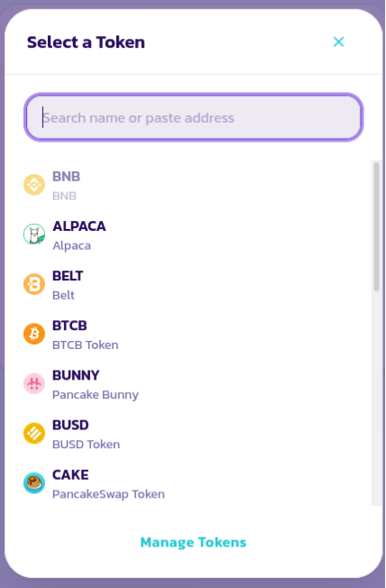386x588 pixels.
Task: Pick the PancakeSwap Token subtitle
Action: tap(108, 494)
